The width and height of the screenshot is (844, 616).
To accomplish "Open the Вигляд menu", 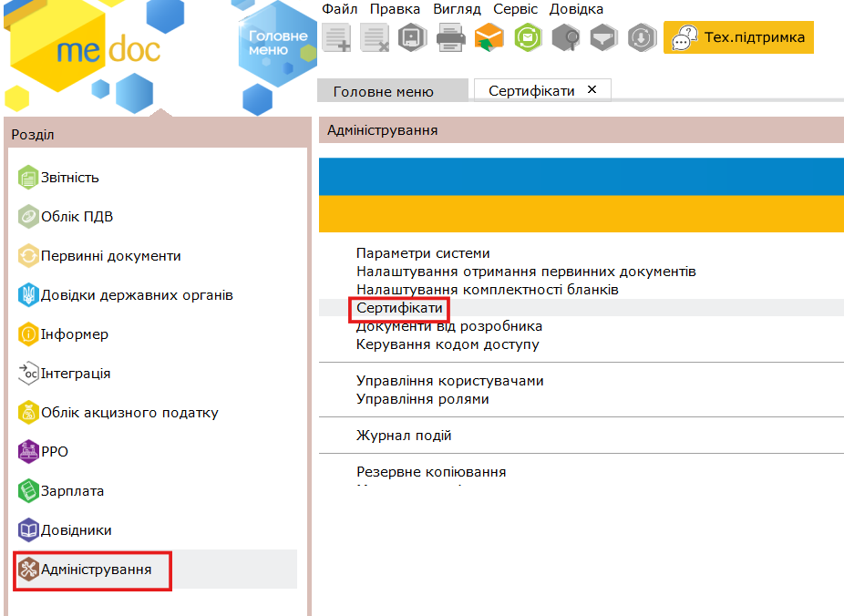I will pyautogui.click(x=457, y=9).
